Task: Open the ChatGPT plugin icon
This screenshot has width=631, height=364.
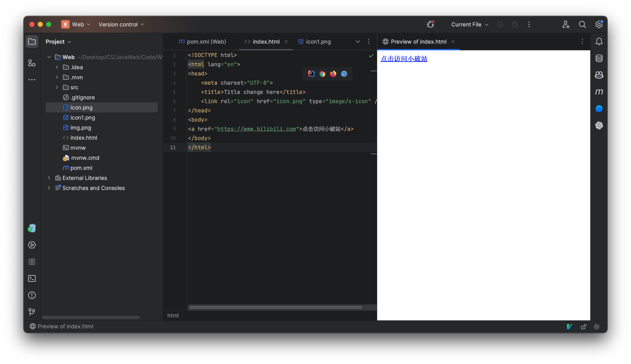Action: coord(599,125)
